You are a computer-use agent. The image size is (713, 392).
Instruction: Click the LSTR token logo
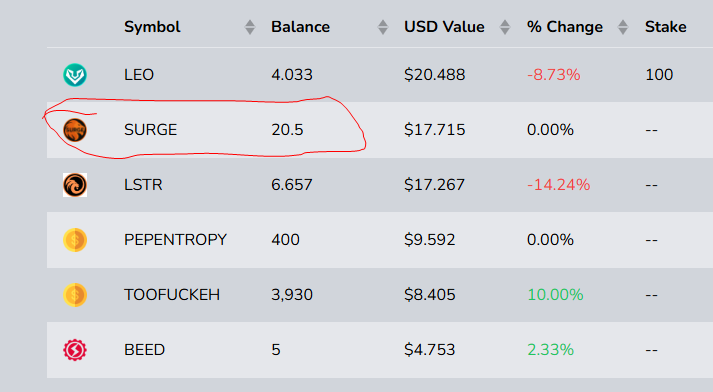click(75, 185)
